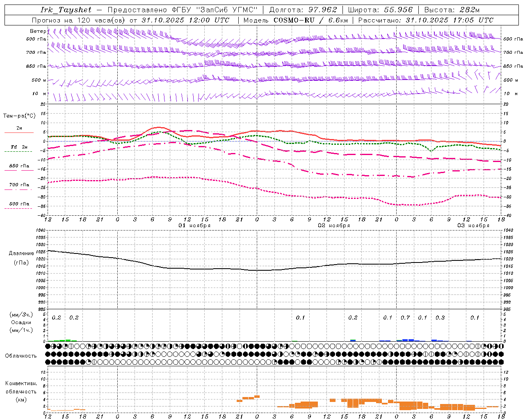Image resolution: width=525 pixels, height=420 pixels.
Task: Click the Прогноз на 120 часа(ов) text
Action: (79, 20)
